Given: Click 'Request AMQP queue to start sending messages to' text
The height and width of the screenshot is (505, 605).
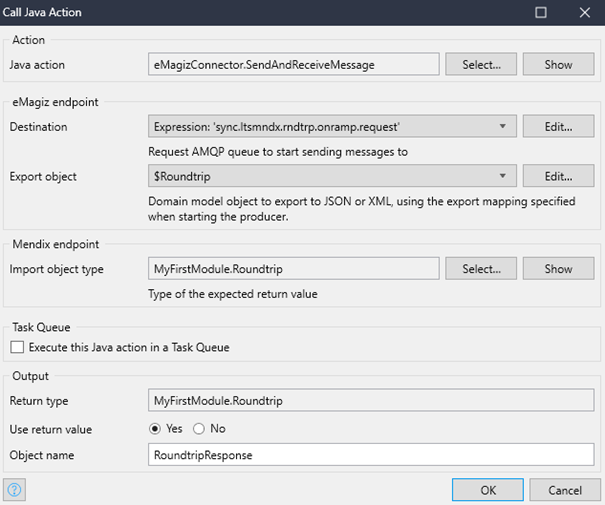Looking at the screenshot, I should pyautogui.click(x=278, y=152).
